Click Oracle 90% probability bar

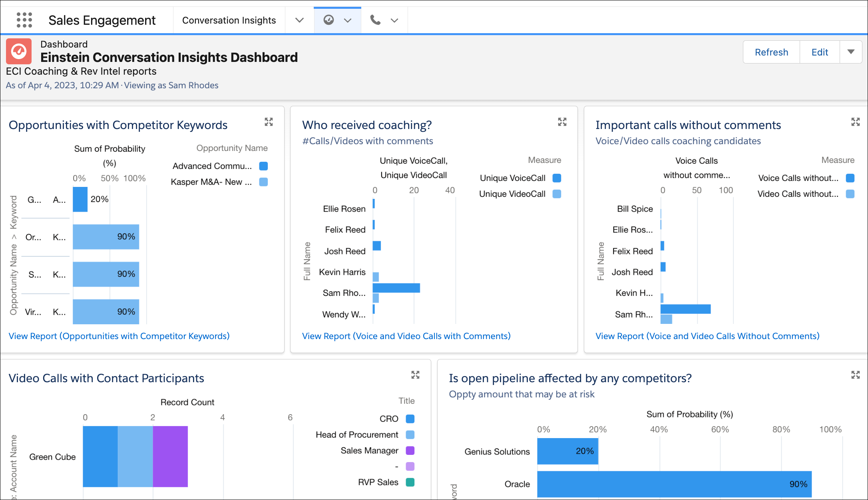[674, 484]
